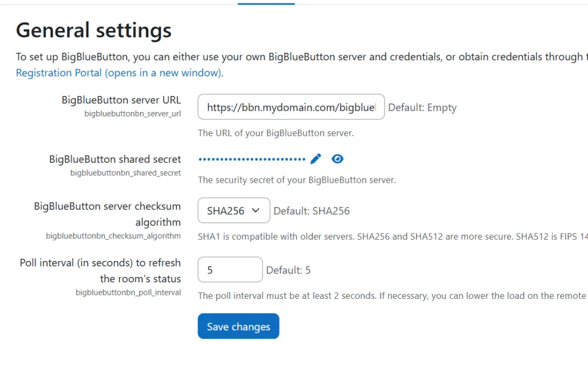Click the pencil icon to edit the shared secret
The image size is (588, 388).
(315, 159)
